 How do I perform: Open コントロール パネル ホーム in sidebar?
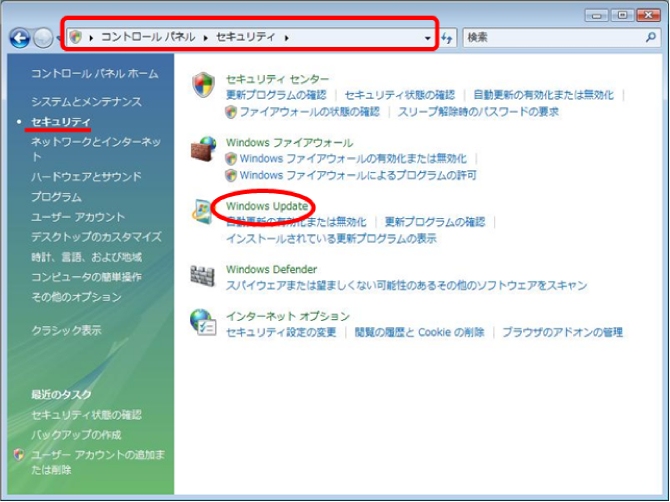[94, 74]
